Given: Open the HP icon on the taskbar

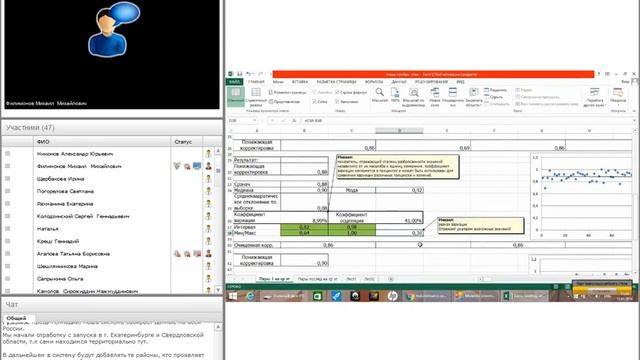Looking at the screenshot, I should 392,296.
